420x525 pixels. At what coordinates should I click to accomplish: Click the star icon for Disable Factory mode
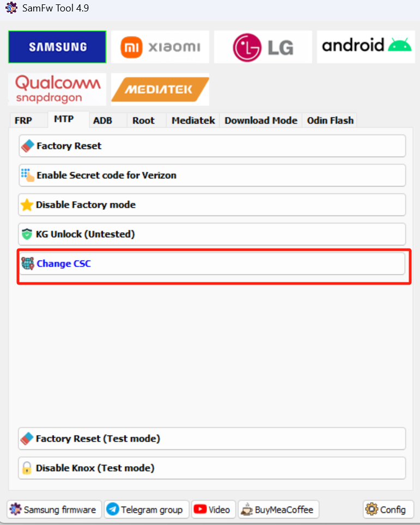pos(27,205)
